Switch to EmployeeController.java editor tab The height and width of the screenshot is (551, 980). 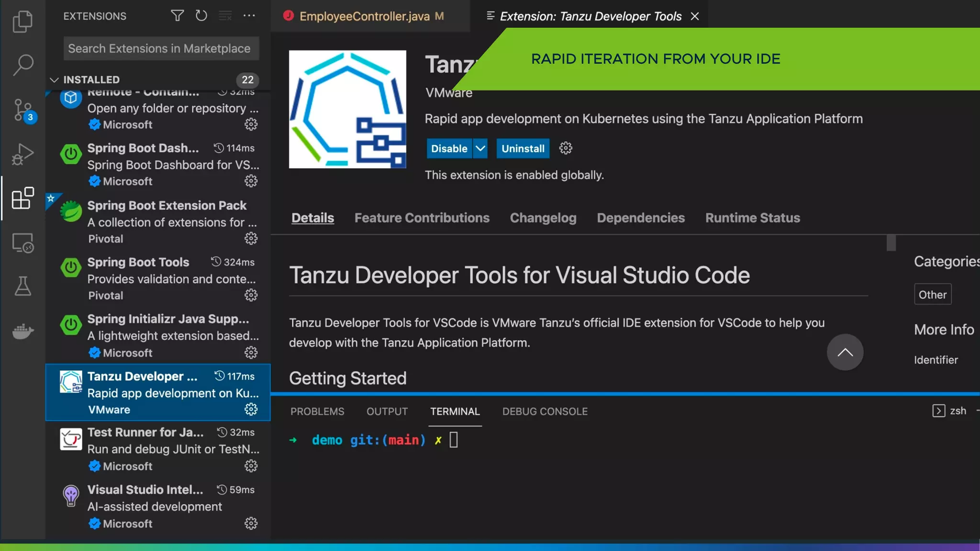[370, 16]
